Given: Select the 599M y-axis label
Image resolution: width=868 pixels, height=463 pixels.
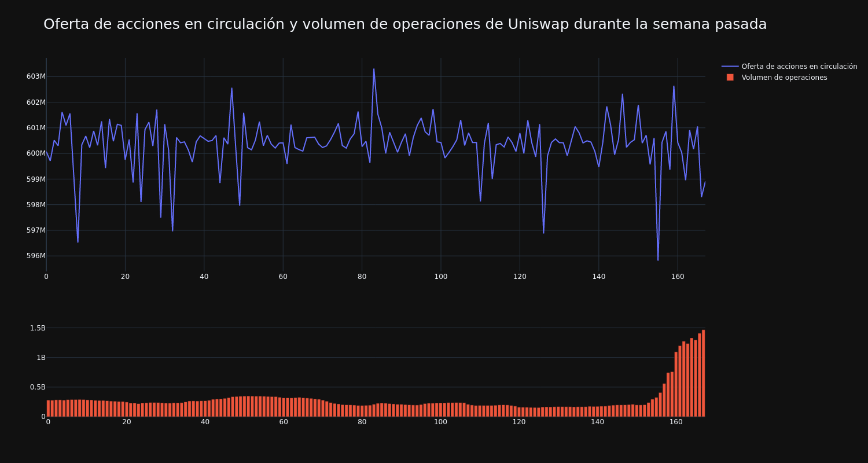Looking at the screenshot, I should [36, 179].
